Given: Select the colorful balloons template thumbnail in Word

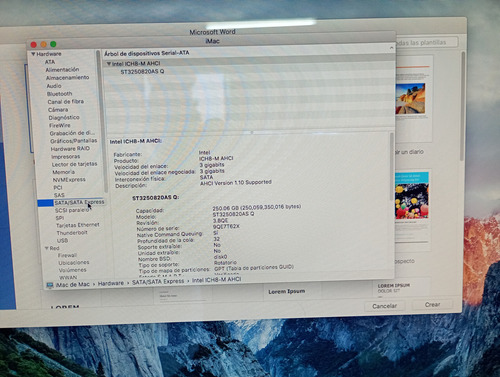Looking at the screenshot, I should point(411,196).
